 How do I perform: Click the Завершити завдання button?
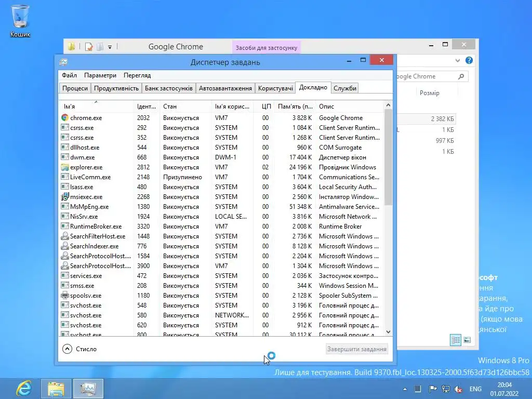[356, 349]
